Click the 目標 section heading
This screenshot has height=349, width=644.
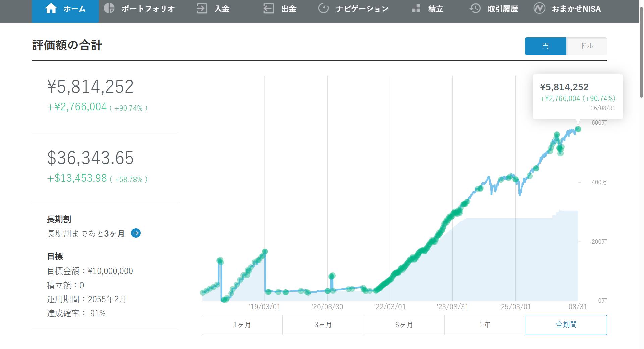pyautogui.click(x=55, y=256)
